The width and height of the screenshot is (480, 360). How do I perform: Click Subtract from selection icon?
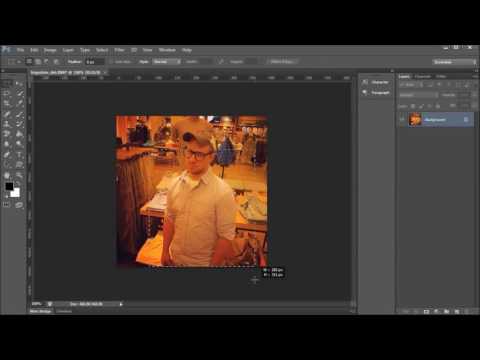coord(47,62)
